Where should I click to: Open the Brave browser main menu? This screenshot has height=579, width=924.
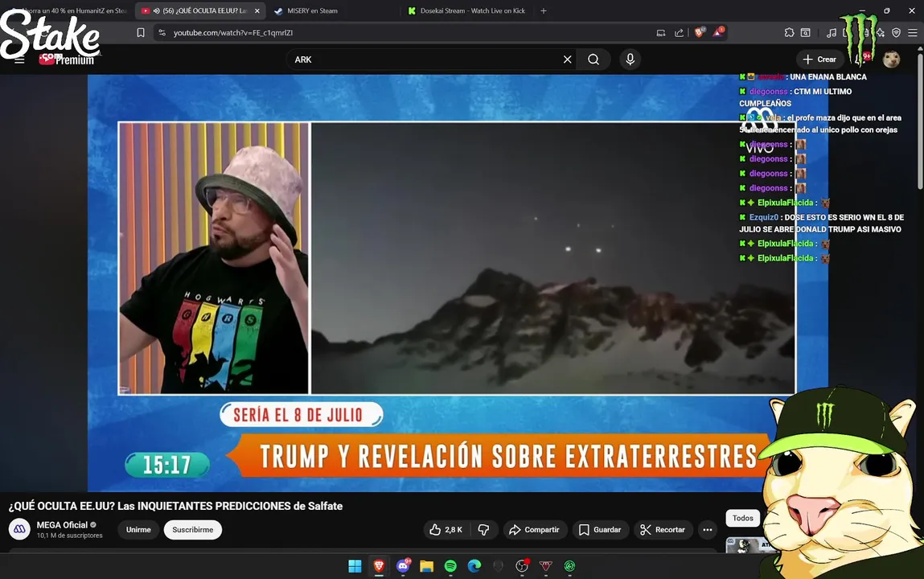click(x=912, y=33)
